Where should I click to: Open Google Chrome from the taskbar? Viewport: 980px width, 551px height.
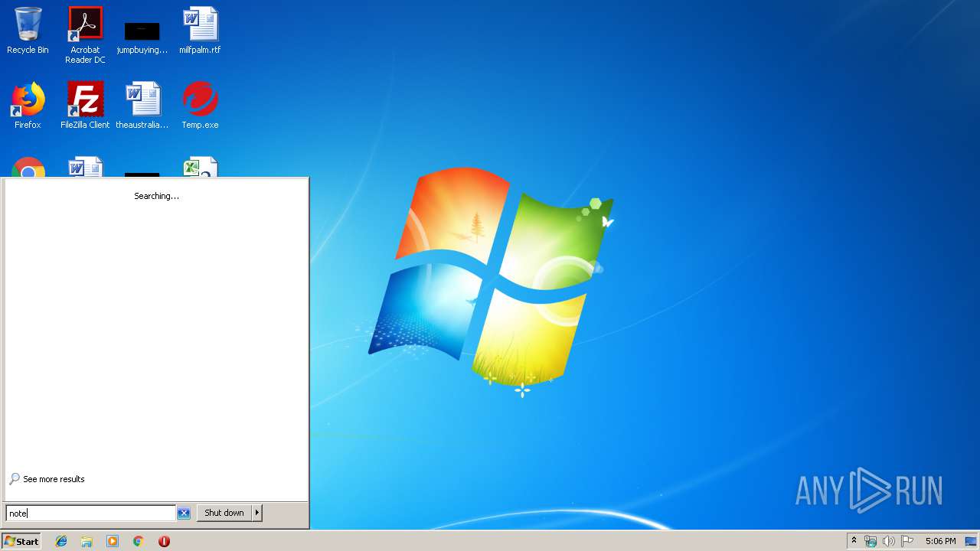point(139,541)
